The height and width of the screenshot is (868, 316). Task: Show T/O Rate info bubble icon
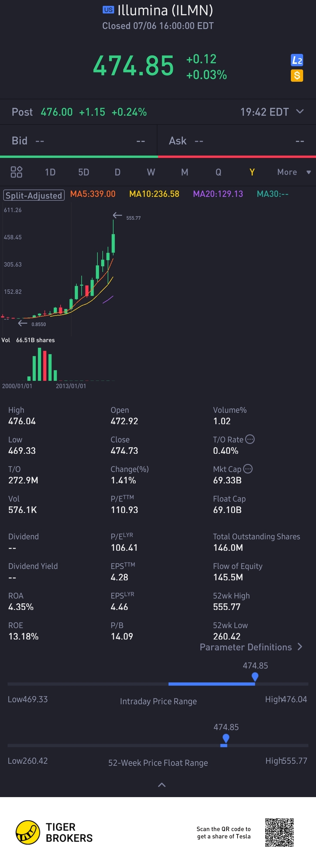(250, 439)
